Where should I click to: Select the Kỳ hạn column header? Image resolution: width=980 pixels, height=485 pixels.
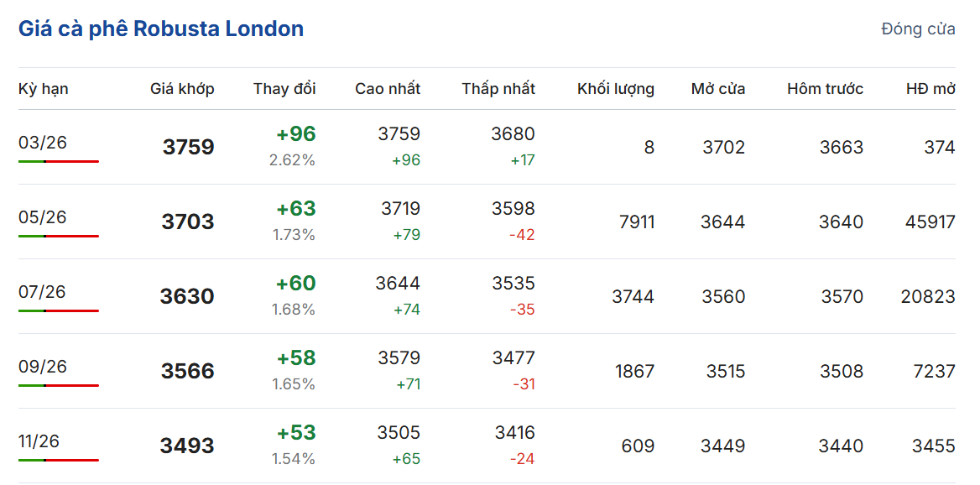(44, 89)
